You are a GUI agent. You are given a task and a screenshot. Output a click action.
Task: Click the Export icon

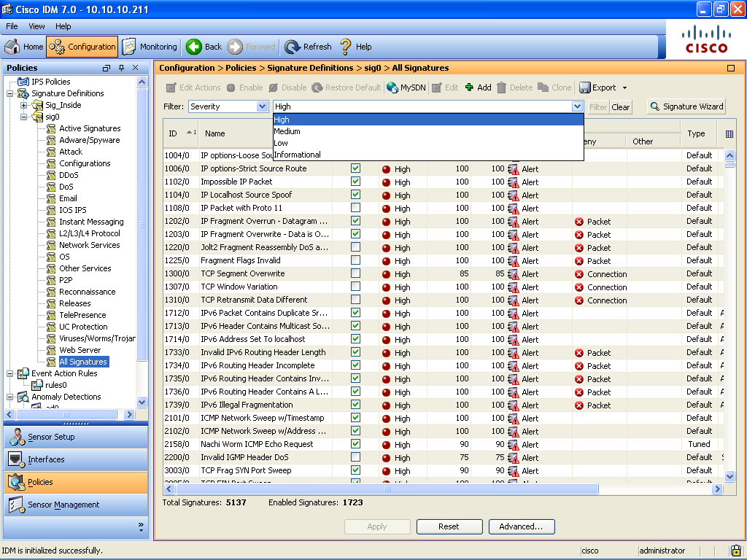[584, 87]
